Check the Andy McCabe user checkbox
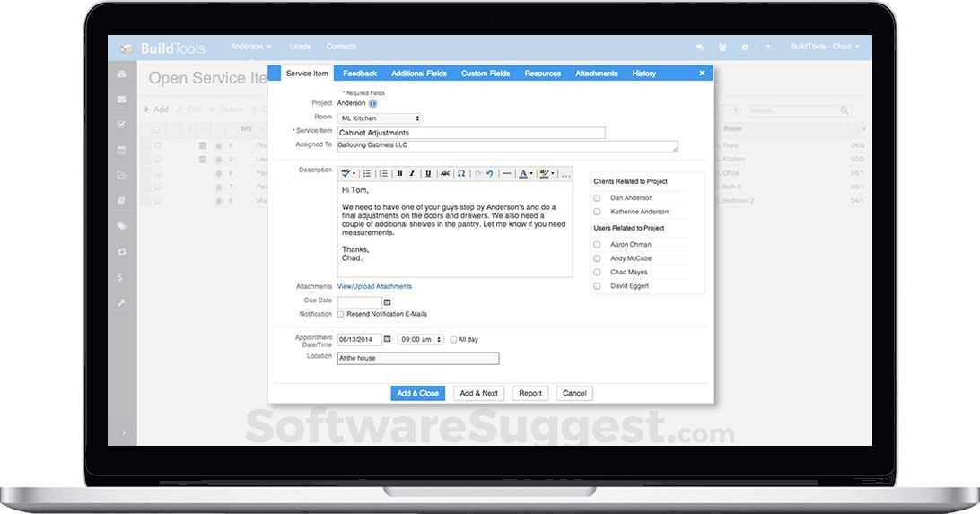980x514 pixels. [x=597, y=258]
